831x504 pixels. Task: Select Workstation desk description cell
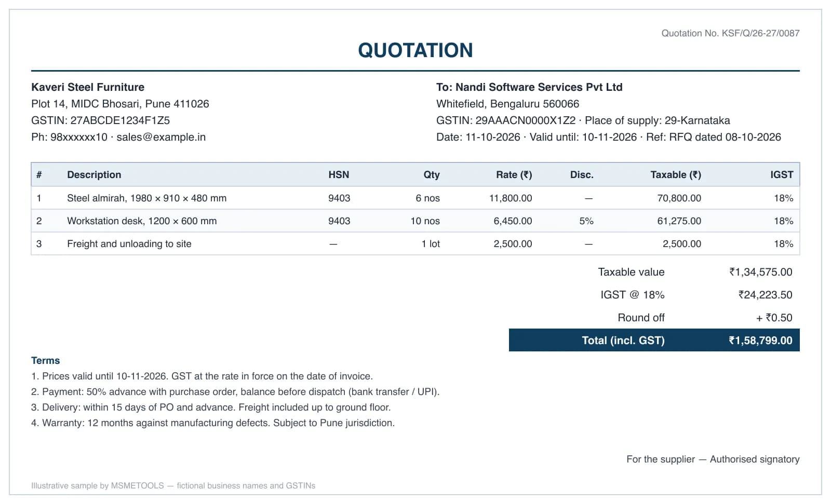pos(142,221)
